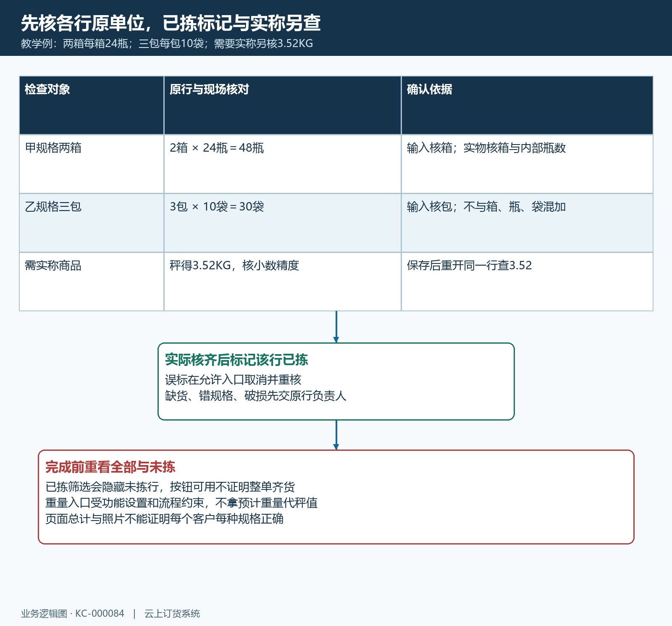The height and width of the screenshot is (626, 672).
Task: Click the 原行与现场核对 column header
Action: (283, 105)
